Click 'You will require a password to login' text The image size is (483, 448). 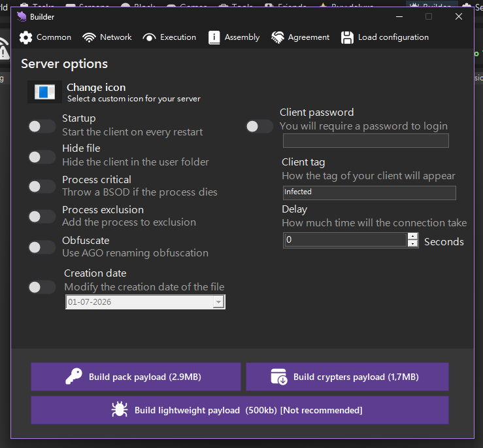coord(363,126)
